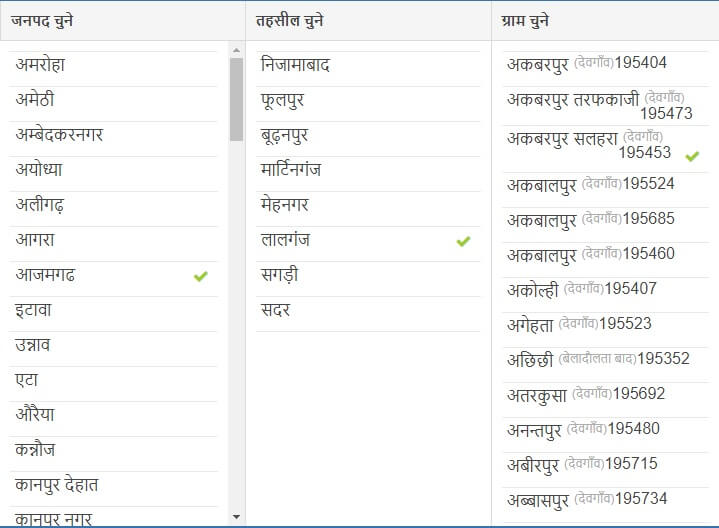Pick फूलपुर tehsil
The height and width of the screenshot is (528, 719).
(368, 104)
